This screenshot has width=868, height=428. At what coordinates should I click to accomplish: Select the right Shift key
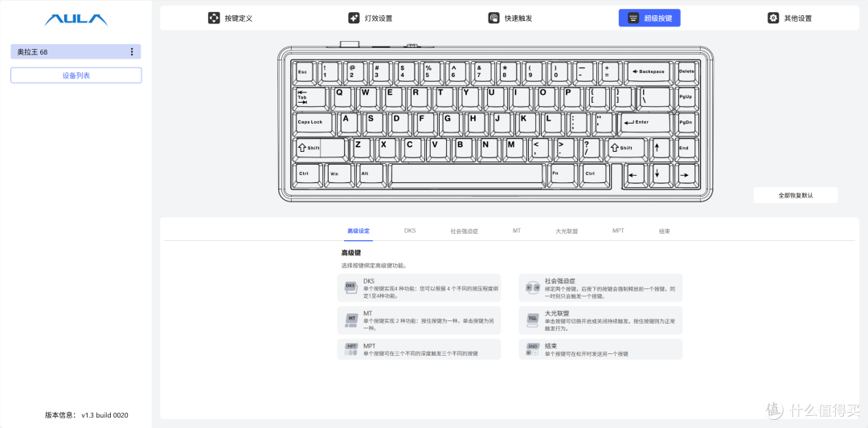click(x=625, y=149)
